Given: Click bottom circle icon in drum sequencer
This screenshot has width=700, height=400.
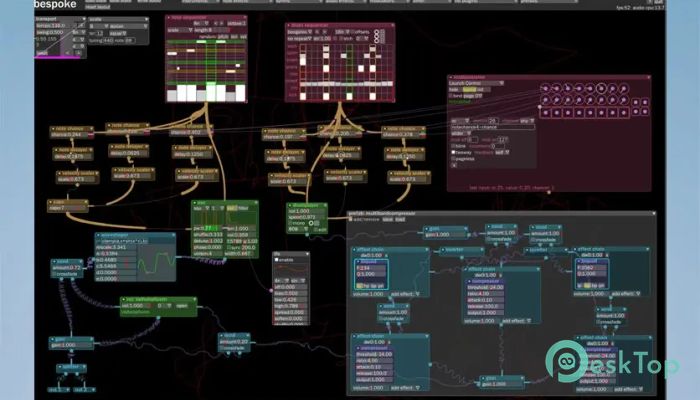Looking at the screenshot, I should 376,42.
